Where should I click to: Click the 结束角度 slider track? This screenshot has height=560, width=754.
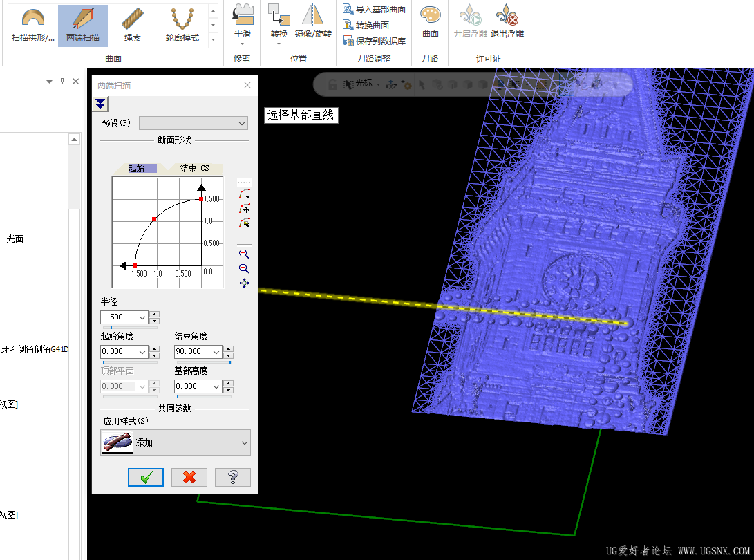pos(204,362)
